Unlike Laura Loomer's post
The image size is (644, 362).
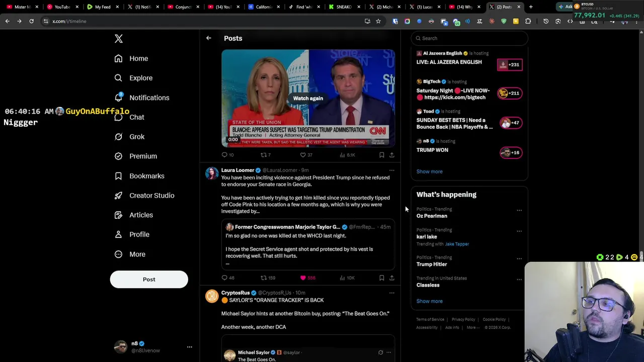tap(307, 278)
